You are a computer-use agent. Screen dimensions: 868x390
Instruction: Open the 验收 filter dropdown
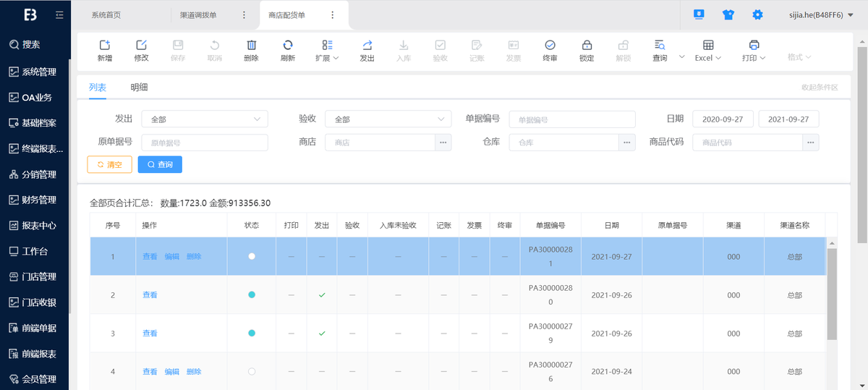click(x=388, y=119)
